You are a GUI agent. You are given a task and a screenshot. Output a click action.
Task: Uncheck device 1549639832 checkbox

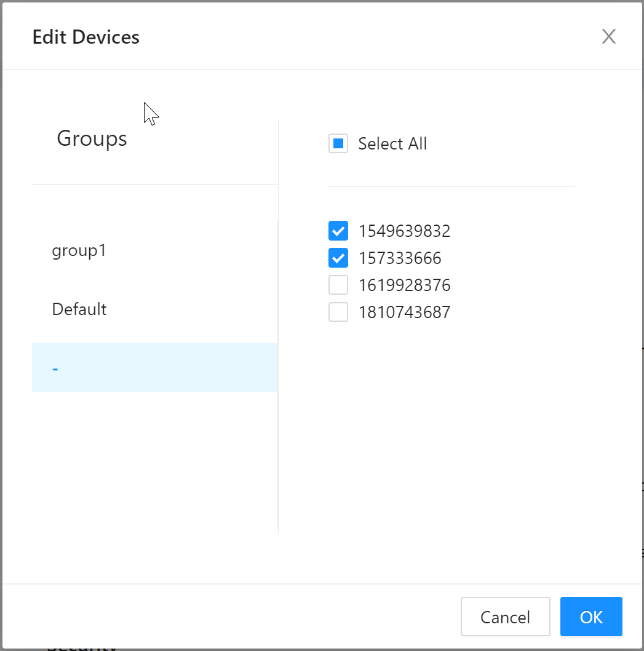[338, 231]
